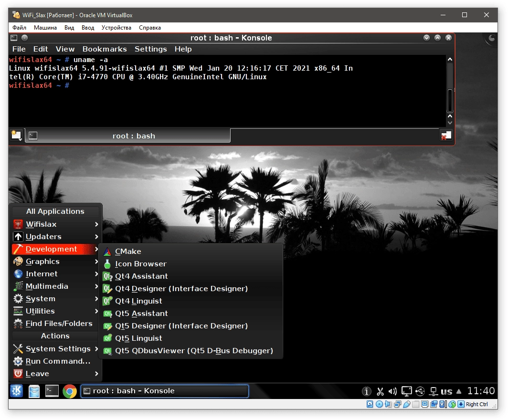Image resolution: width=508 pixels, height=420 pixels.
Task: Open the Konsole Edit menu
Action: [x=41, y=49]
